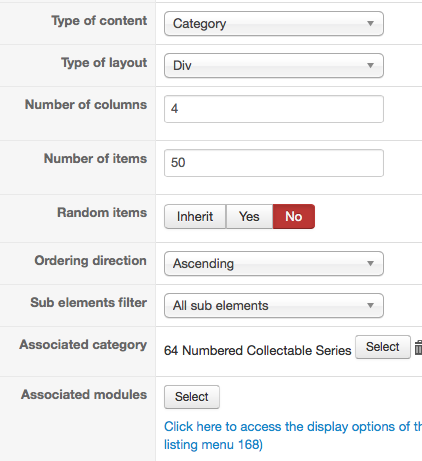
Task: Click Select button for Associated category
Action: click(x=383, y=347)
